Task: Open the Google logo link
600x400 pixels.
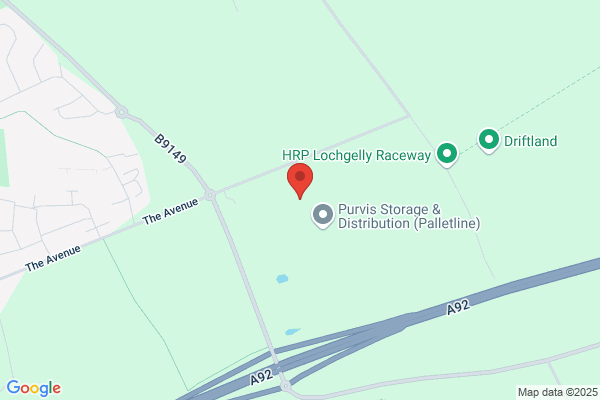Action: click(34, 388)
